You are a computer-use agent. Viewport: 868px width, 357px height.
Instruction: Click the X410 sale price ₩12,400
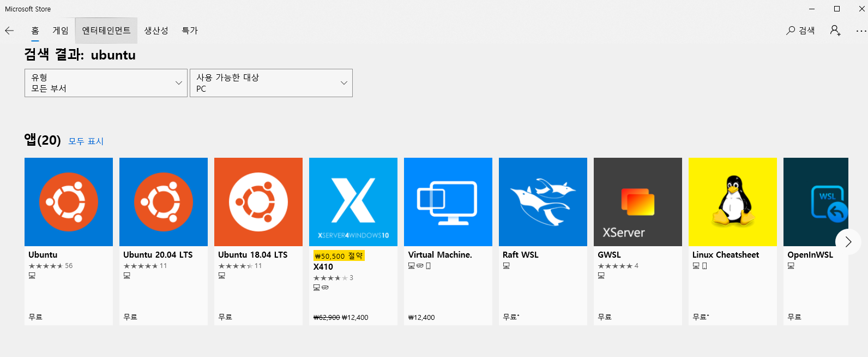(x=355, y=317)
